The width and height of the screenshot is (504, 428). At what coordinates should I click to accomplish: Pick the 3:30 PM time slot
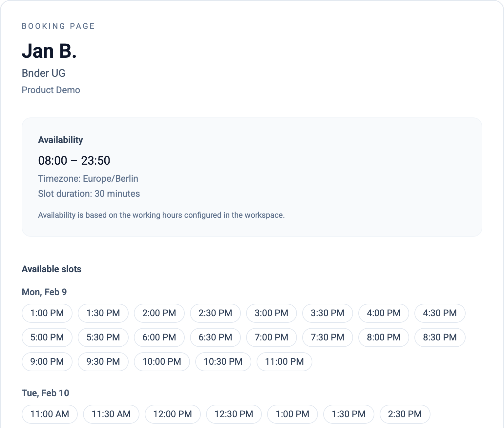[x=327, y=313]
